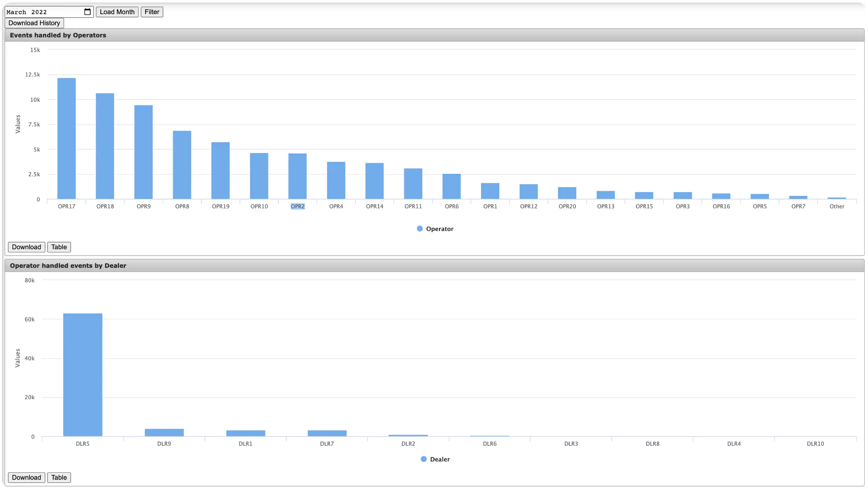Select the OPR6 bar
868x489 pixels.
(x=451, y=186)
